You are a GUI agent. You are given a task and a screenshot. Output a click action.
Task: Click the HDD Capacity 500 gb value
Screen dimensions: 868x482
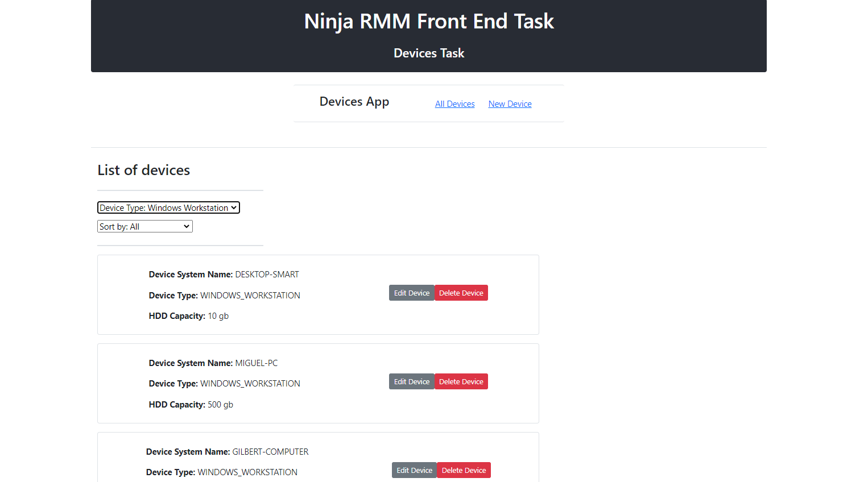coord(220,405)
